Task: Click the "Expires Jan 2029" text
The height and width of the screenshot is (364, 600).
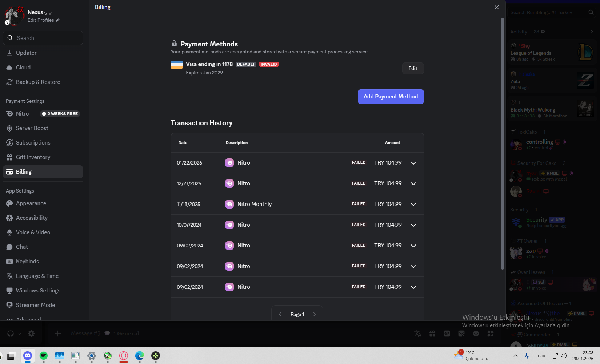Action: [x=204, y=73]
